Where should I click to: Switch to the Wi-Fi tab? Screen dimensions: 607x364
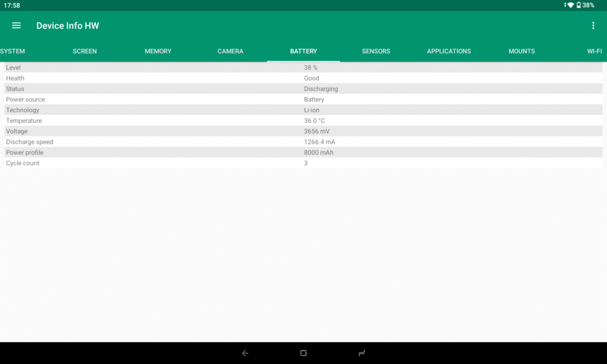595,52
